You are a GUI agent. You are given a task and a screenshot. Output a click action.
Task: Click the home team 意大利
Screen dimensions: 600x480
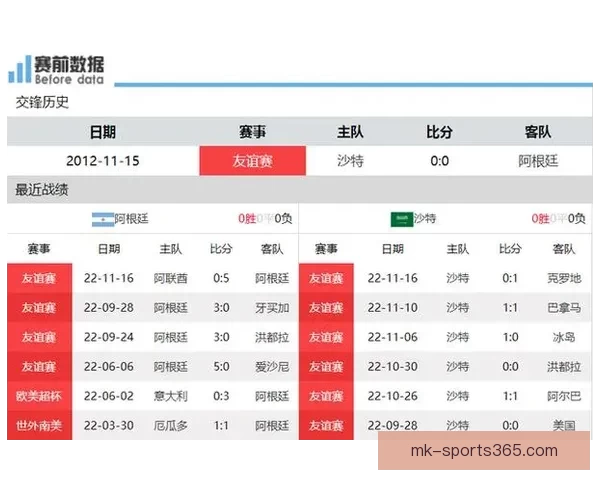tap(171, 396)
